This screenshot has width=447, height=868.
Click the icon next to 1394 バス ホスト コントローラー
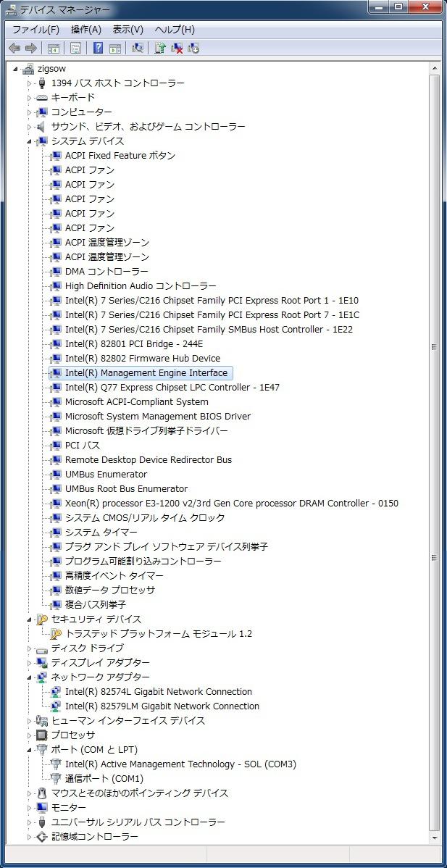42,83
